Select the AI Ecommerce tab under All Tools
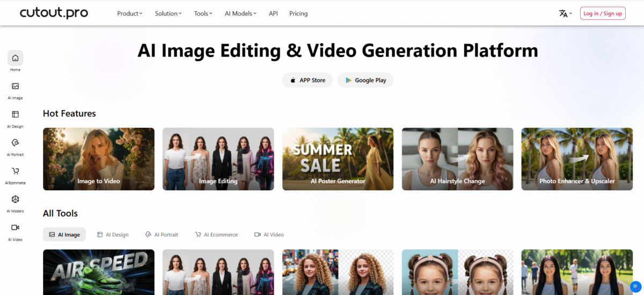 point(216,235)
